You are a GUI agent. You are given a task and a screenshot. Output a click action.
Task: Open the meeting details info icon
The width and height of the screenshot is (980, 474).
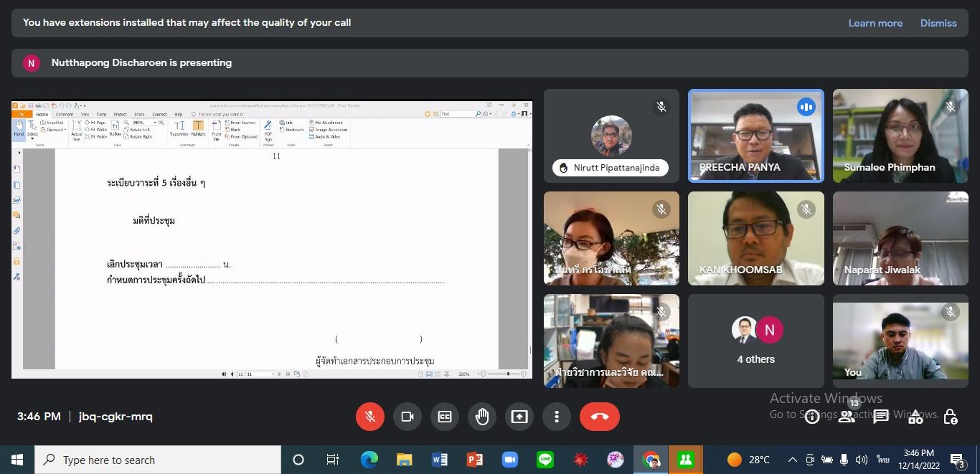[x=812, y=417]
